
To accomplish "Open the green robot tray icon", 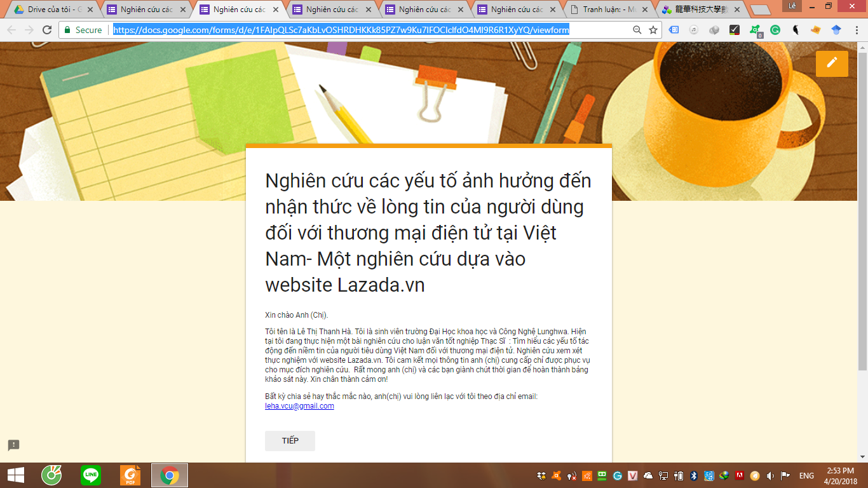I will (602, 475).
